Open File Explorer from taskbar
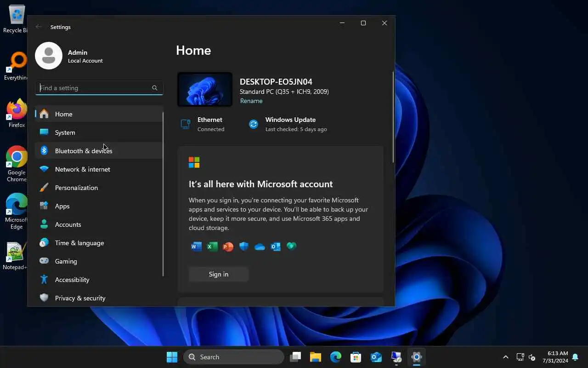Screen dimensions: 588x368 316,357
